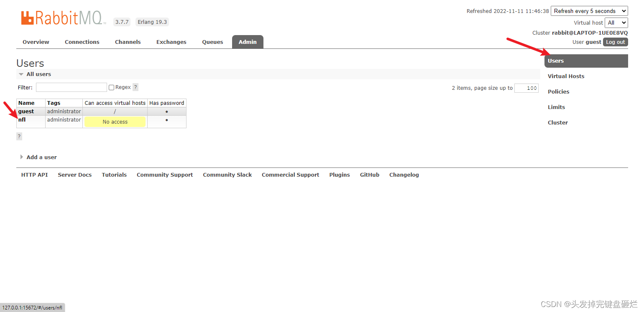The width and height of the screenshot is (644, 312).
Task: Click the Filter input field
Action: click(72, 87)
